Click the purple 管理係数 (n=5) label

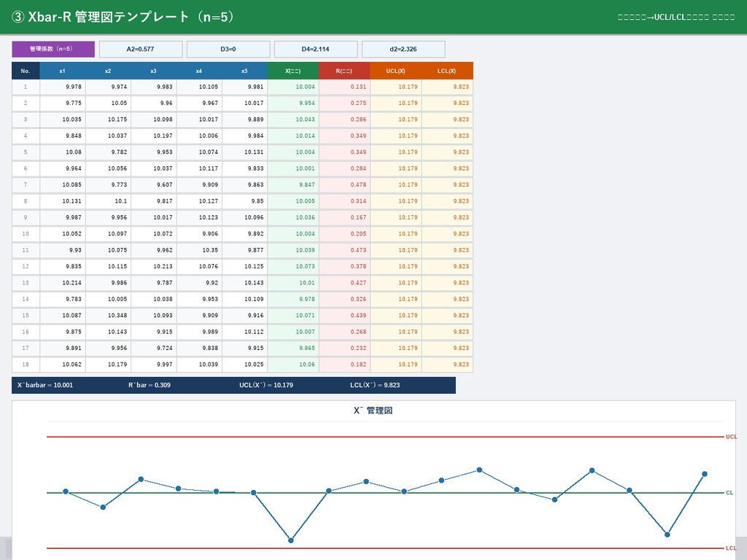(x=53, y=49)
